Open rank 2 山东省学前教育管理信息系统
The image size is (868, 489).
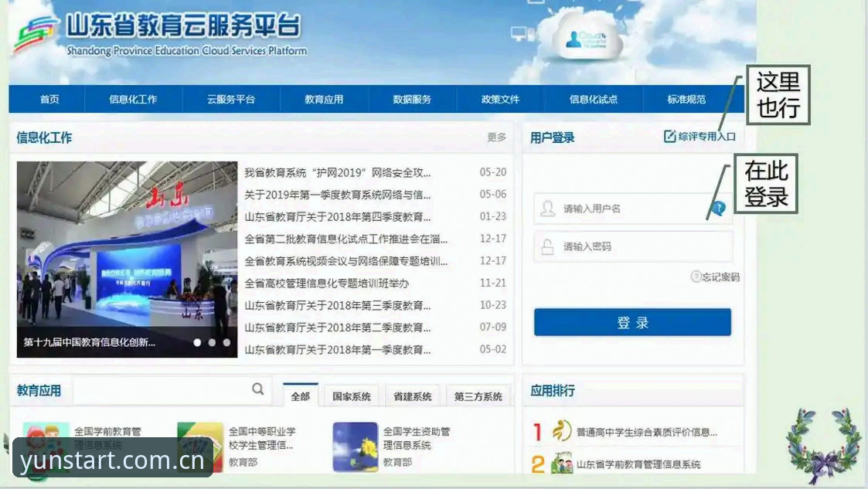pyautogui.click(x=638, y=464)
